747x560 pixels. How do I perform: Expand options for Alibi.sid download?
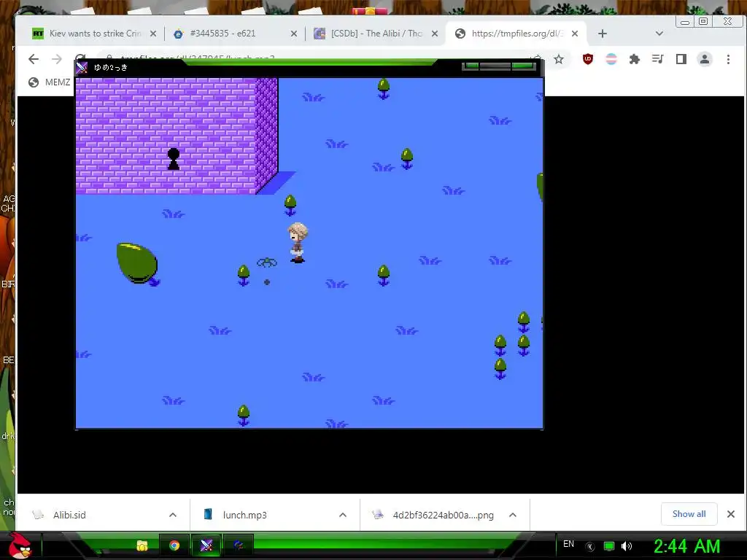pos(173,515)
